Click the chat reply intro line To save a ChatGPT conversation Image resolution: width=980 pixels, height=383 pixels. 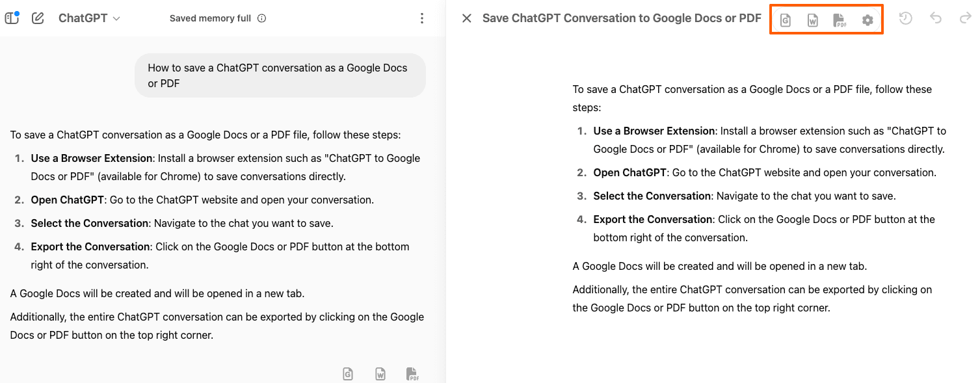point(205,135)
